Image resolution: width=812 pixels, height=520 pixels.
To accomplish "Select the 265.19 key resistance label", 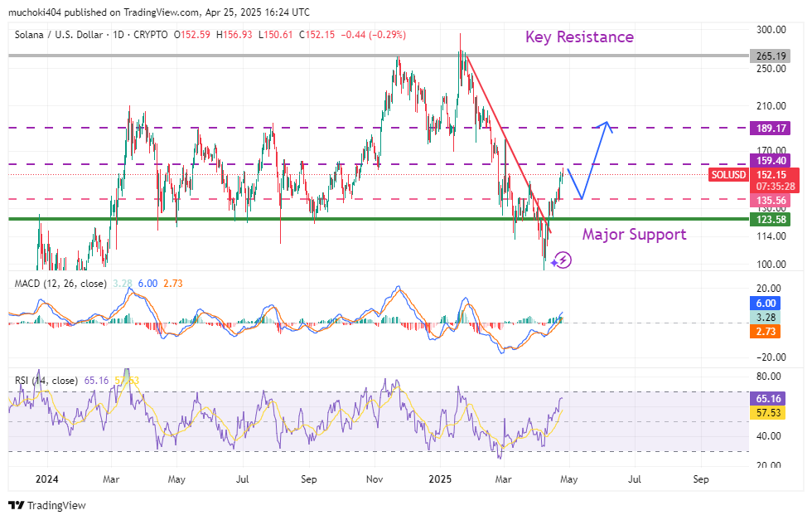I will [x=770, y=56].
